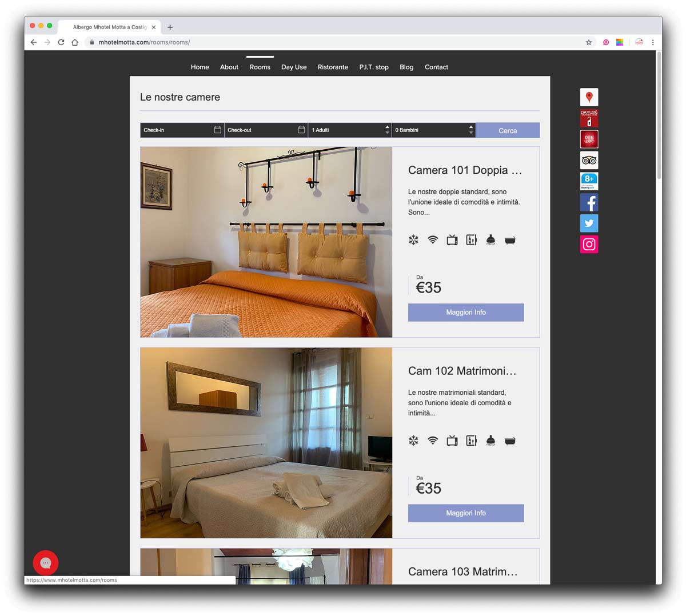Open the Contact menu item
The height and width of the screenshot is (616, 686).
tap(436, 67)
